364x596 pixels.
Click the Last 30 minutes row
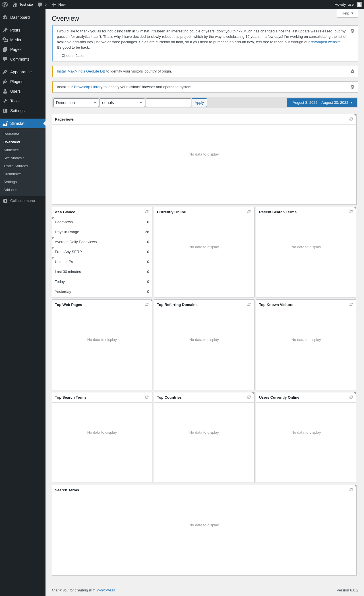click(x=102, y=272)
